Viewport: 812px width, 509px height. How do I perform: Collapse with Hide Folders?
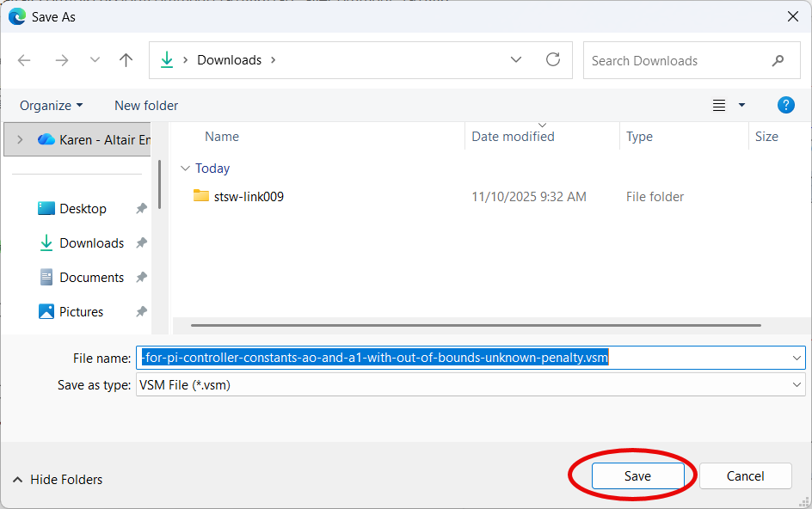[x=57, y=480]
